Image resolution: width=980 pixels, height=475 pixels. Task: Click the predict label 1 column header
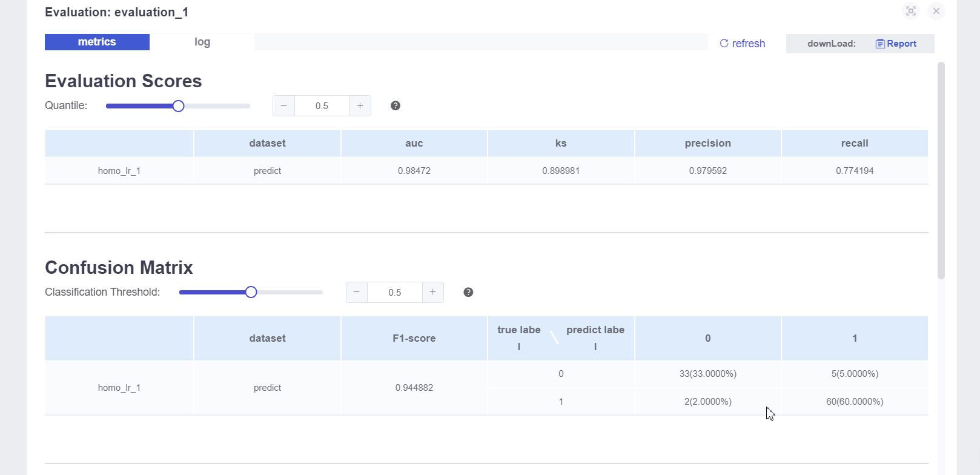point(855,339)
